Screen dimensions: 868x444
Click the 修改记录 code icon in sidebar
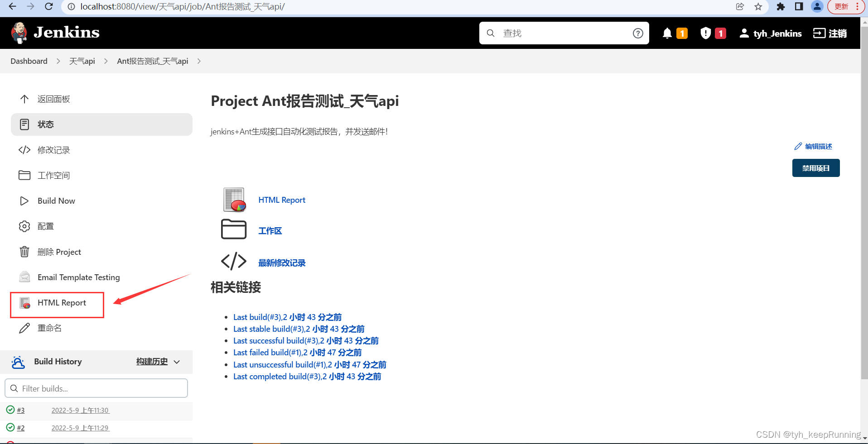click(x=24, y=150)
